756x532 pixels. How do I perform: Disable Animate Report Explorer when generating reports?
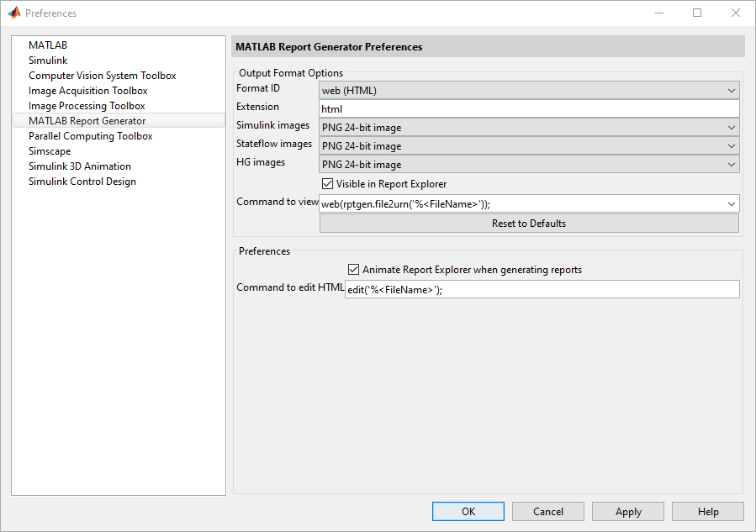click(x=354, y=270)
